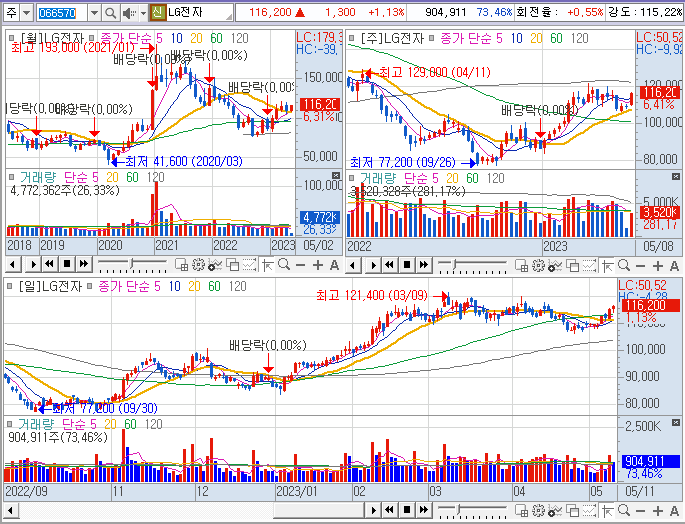Stop playback in weekly chart toolbar
This screenshot has height=524, width=685.
[407, 265]
